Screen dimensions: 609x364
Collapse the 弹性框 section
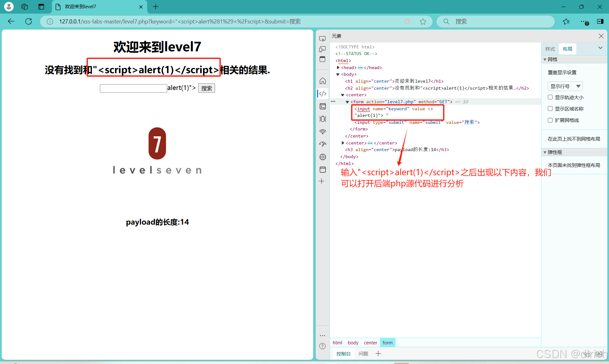545,152
